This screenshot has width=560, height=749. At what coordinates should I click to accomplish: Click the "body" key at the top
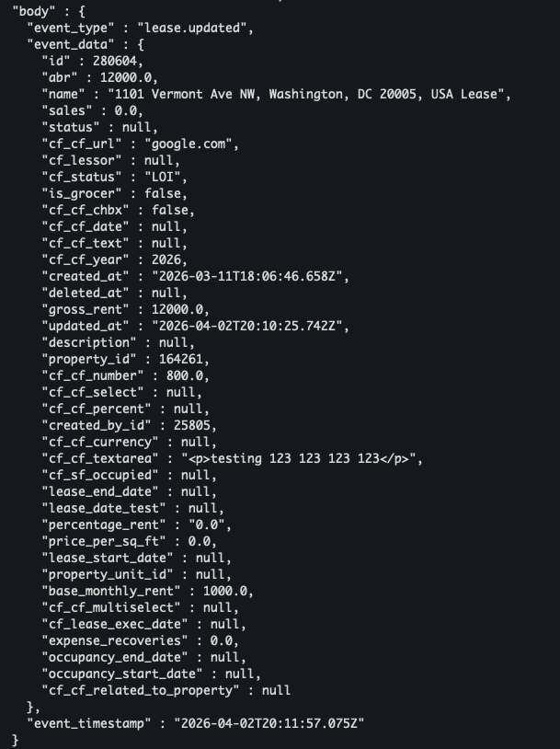pos(32,11)
